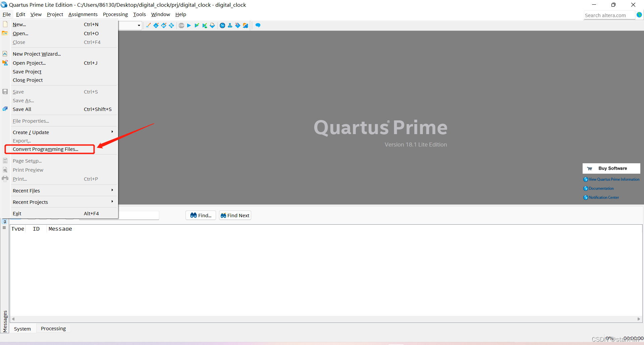Image resolution: width=644 pixels, height=345 pixels.
Task: Click the Type column header
Action: pyautogui.click(x=18, y=229)
